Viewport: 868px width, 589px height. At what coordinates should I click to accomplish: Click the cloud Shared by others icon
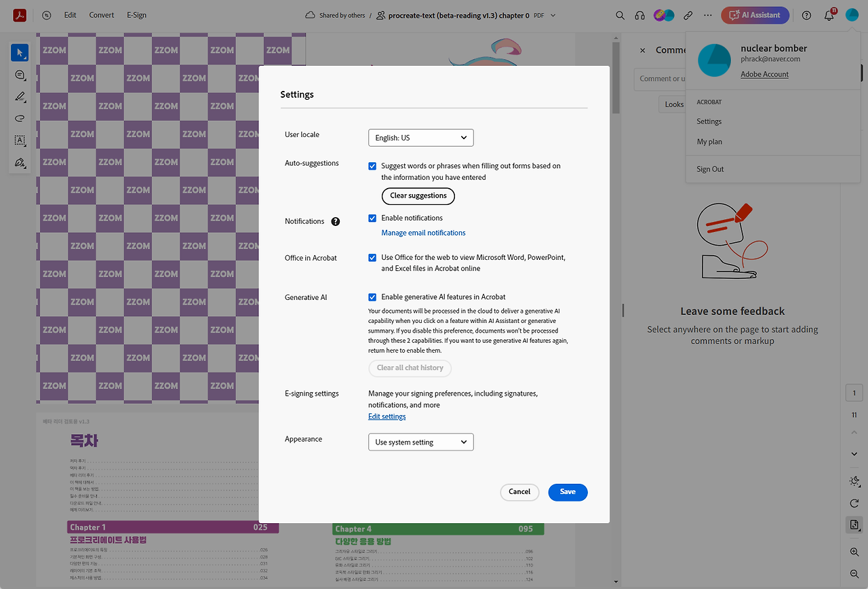click(311, 15)
